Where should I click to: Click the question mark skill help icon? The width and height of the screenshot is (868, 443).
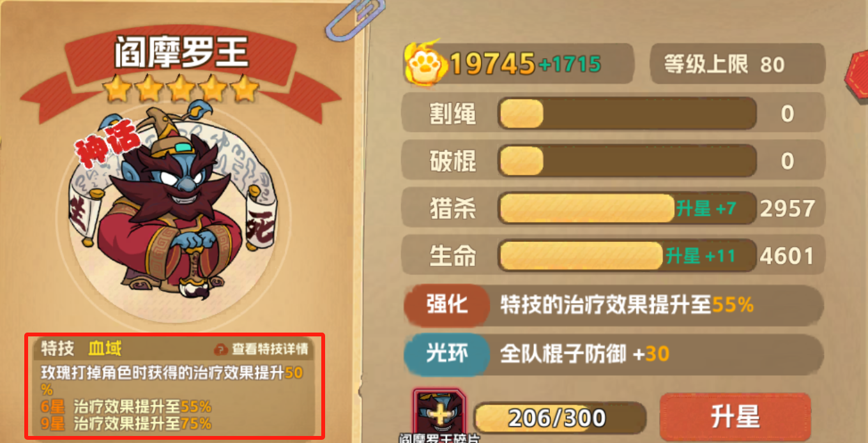point(221,349)
